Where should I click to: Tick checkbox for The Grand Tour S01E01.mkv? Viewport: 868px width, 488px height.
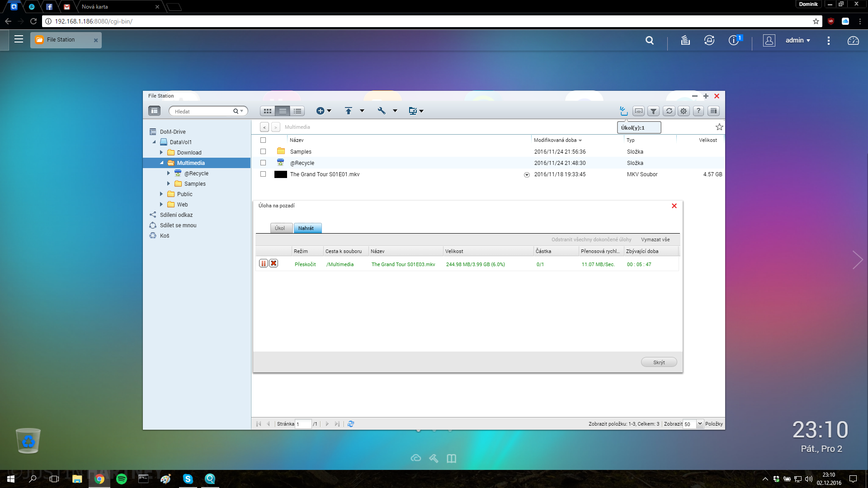tap(263, 174)
